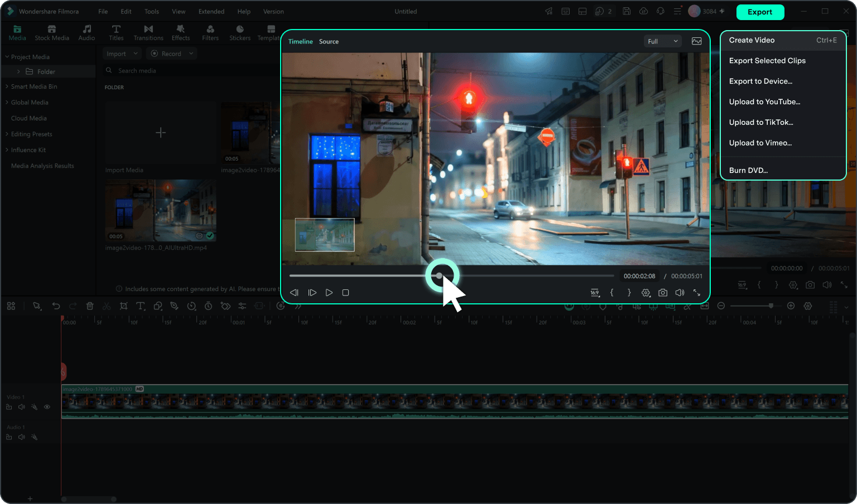Save the project with the disk icon

[x=627, y=11]
